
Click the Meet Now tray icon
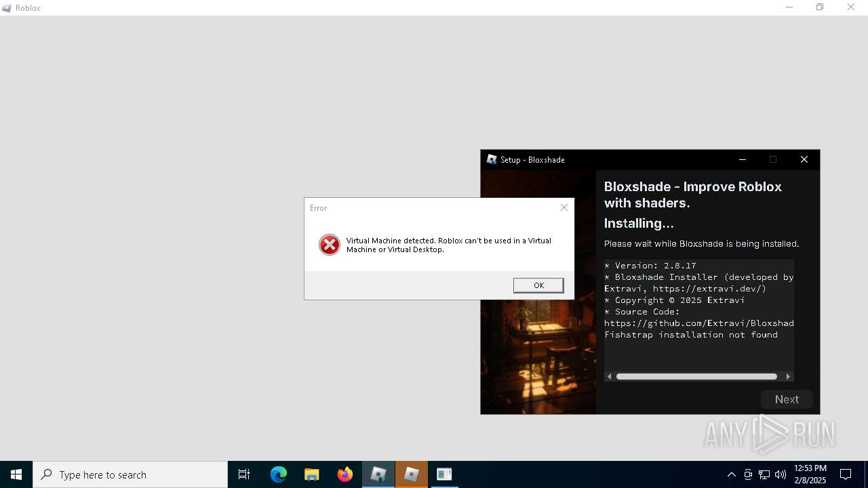click(x=748, y=474)
